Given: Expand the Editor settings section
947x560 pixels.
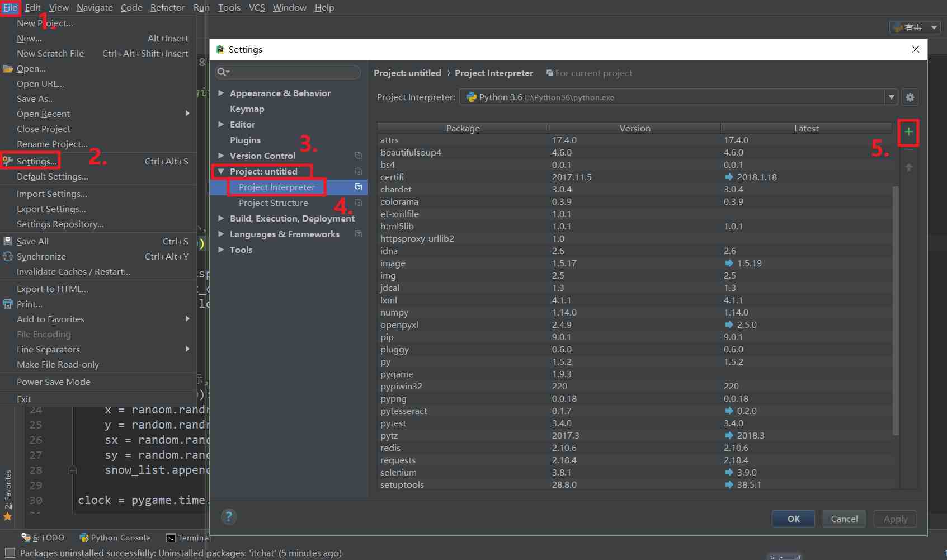Looking at the screenshot, I should (x=221, y=124).
